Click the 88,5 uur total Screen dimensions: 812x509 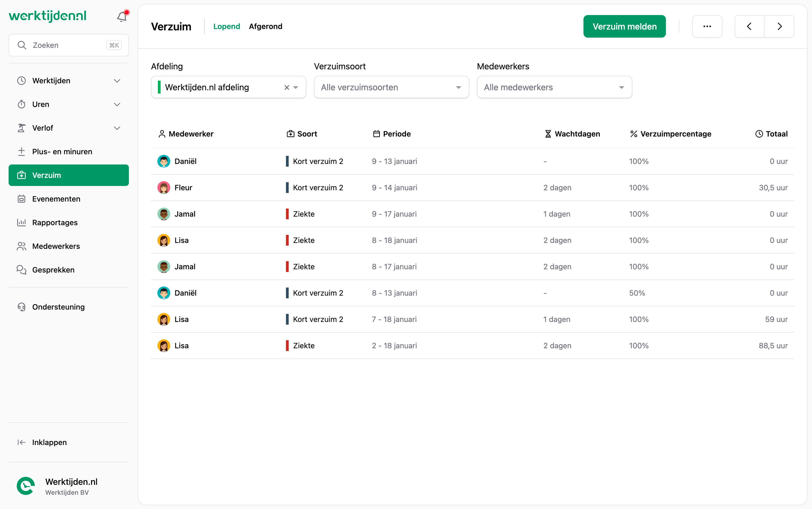(x=773, y=346)
